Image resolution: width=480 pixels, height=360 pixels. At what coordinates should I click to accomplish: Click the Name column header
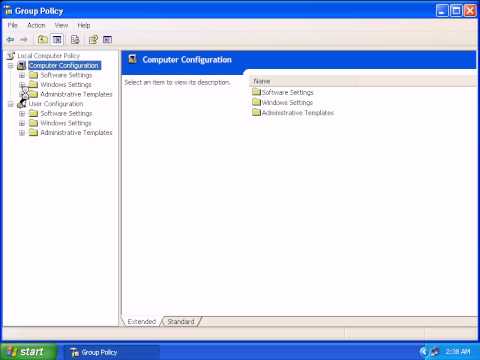(363, 81)
